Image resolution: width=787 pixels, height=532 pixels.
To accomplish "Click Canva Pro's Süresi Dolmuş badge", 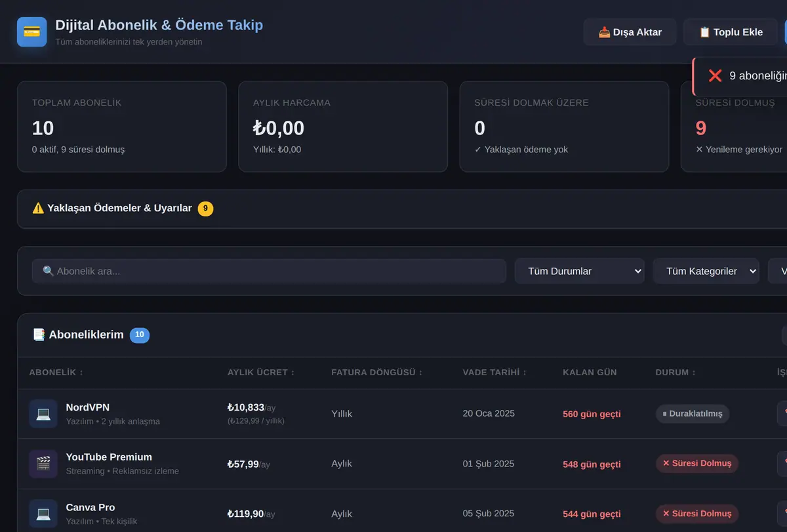I will tap(697, 514).
